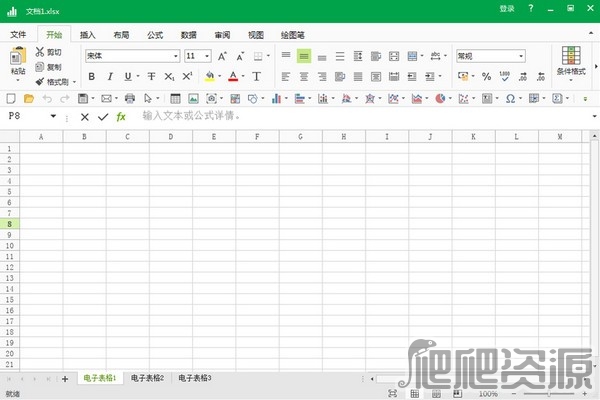Collapse the ribbon with the arrow
This screenshot has width=600, height=400.
pyautogui.click(x=591, y=34)
